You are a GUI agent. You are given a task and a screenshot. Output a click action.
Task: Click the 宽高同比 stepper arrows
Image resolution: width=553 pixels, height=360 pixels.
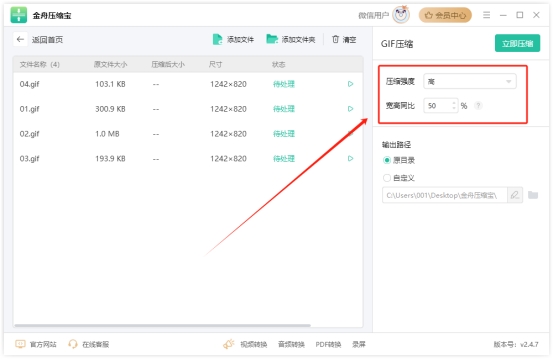pos(454,105)
